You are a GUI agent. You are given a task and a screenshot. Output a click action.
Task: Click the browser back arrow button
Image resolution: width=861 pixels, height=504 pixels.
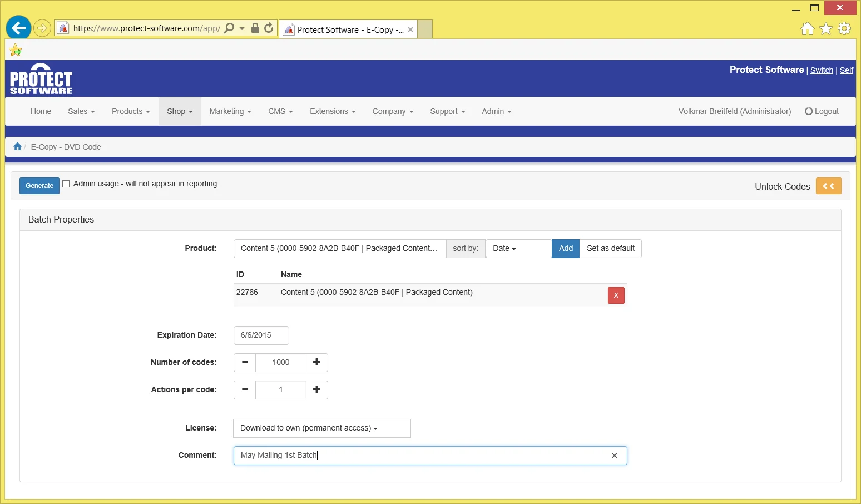[x=18, y=28]
